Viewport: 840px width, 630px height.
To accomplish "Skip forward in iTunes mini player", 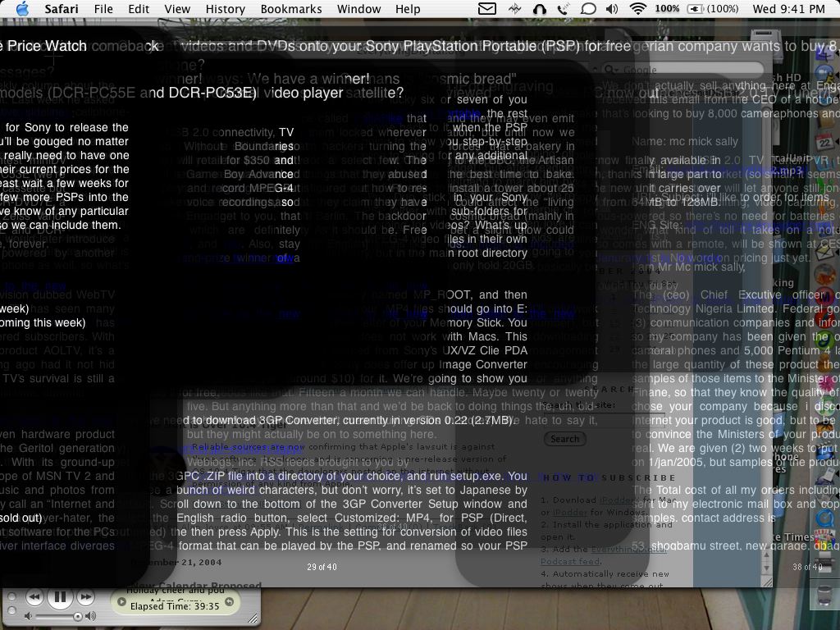I will click(85, 597).
